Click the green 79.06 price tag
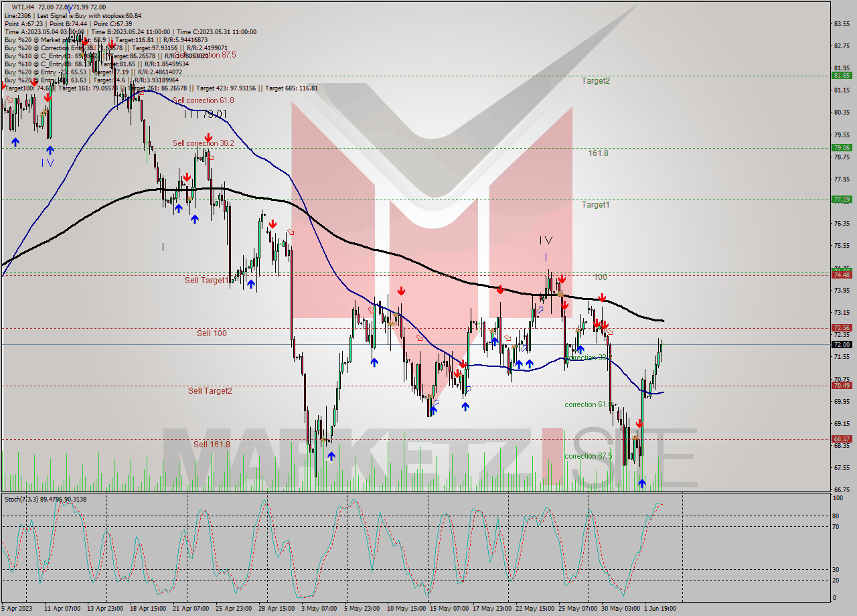The image size is (857, 616). [x=841, y=147]
